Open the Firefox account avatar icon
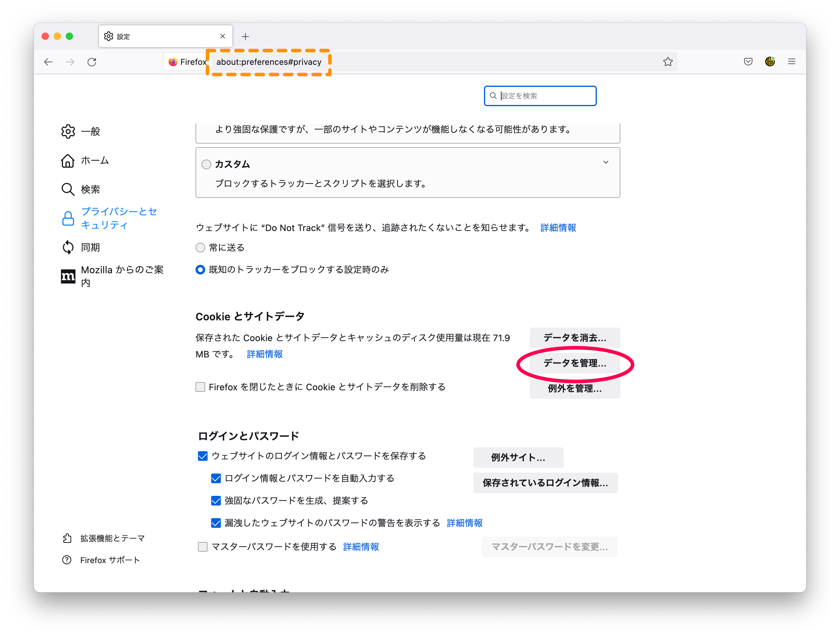The width and height of the screenshot is (840, 637). point(770,62)
